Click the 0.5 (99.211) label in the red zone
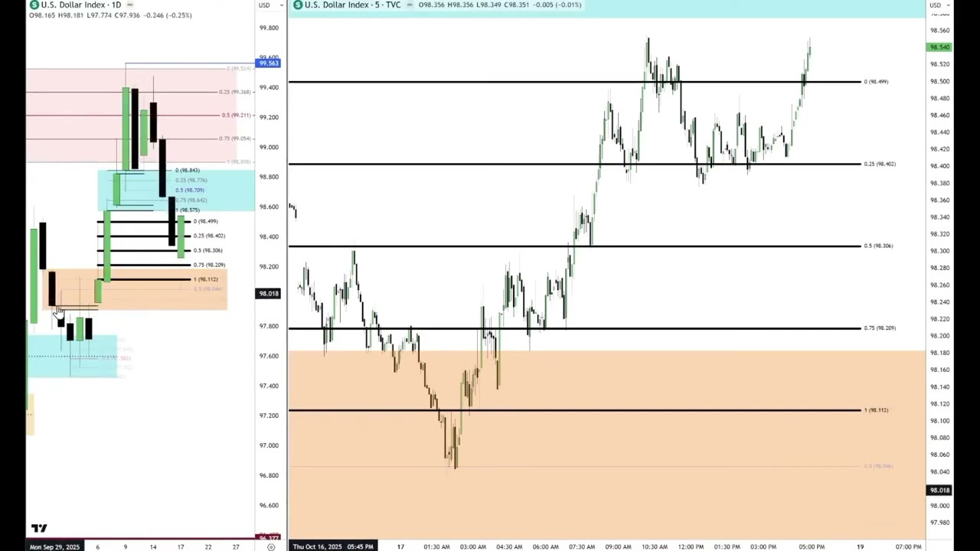Image resolution: width=980 pixels, height=551 pixels. (237, 116)
